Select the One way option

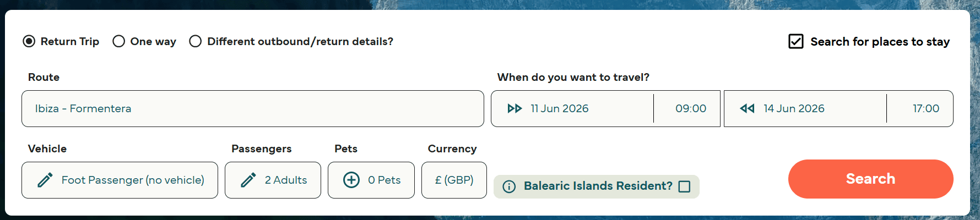click(x=118, y=41)
